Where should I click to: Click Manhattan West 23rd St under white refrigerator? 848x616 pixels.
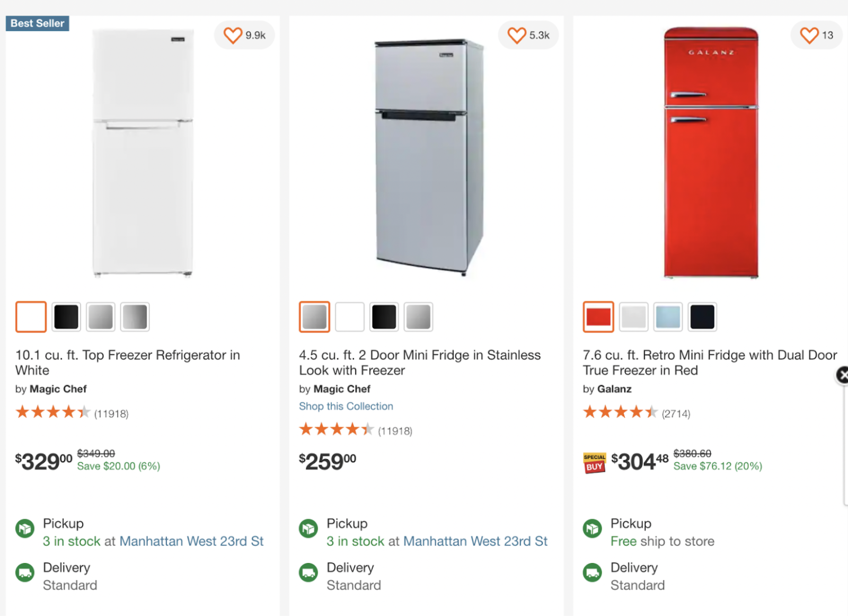coord(191,541)
